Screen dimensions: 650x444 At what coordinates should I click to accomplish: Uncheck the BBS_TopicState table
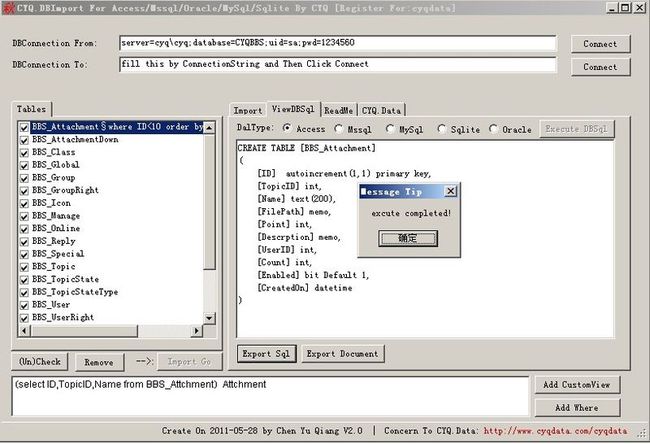[24, 280]
